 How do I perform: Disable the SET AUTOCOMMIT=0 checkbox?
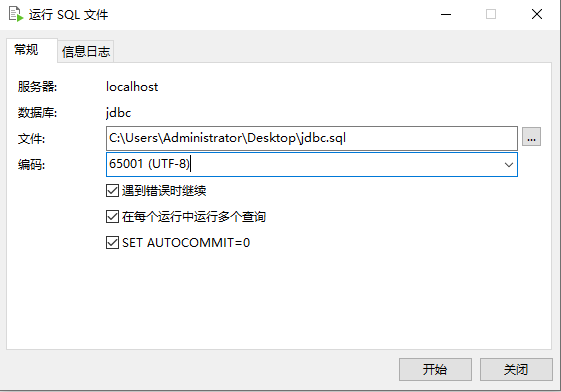(x=112, y=242)
